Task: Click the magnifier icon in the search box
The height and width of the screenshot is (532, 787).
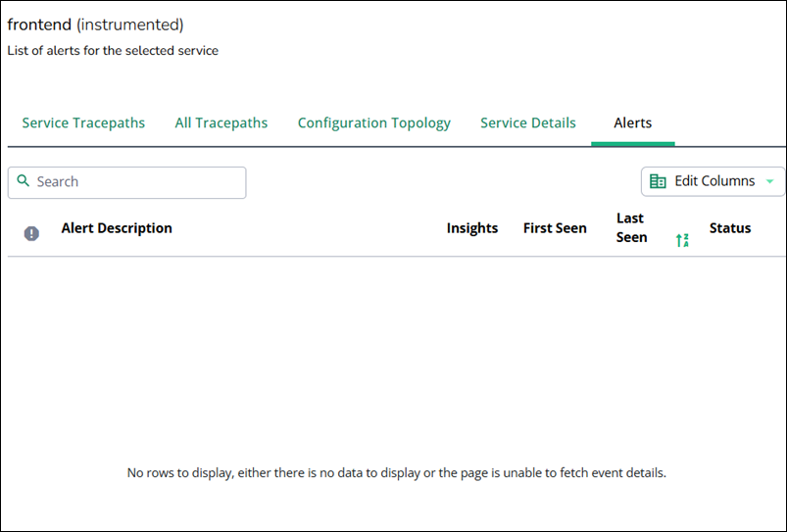Action: tap(24, 181)
